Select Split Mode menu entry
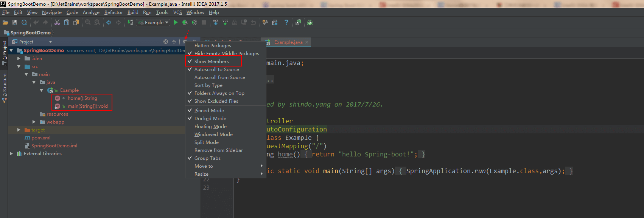The height and width of the screenshot is (218, 644). [226, 142]
